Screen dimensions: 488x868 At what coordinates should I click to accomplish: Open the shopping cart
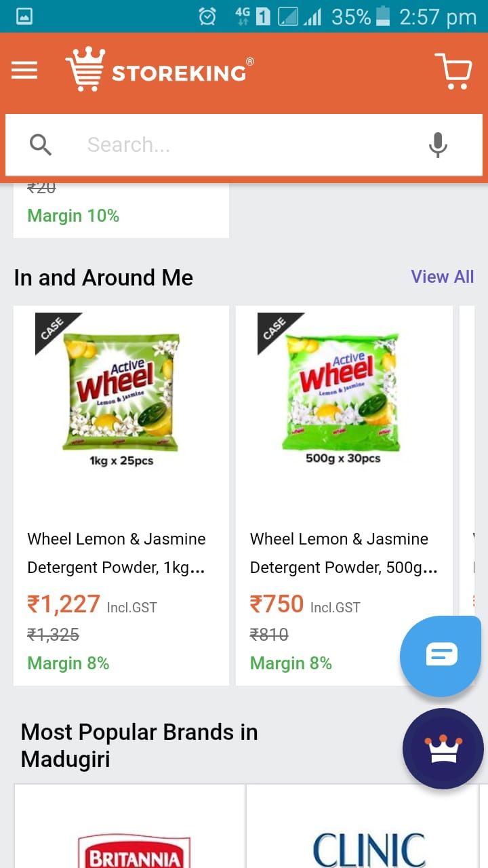pyautogui.click(x=453, y=71)
